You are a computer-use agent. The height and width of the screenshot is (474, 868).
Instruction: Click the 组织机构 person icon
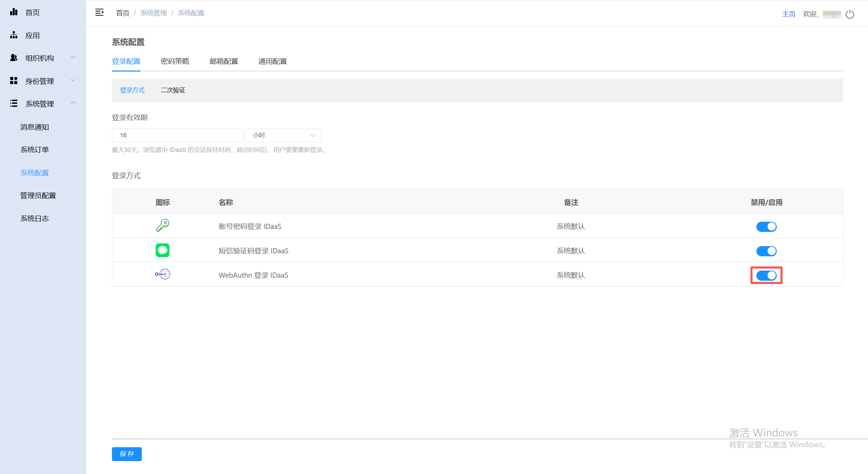tap(14, 58)
